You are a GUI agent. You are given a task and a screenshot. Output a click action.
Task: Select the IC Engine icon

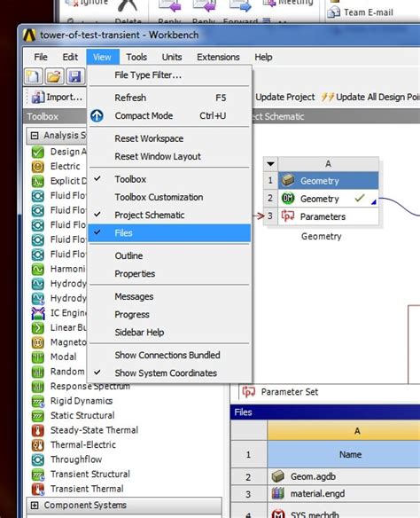click(x=37, y=313)
